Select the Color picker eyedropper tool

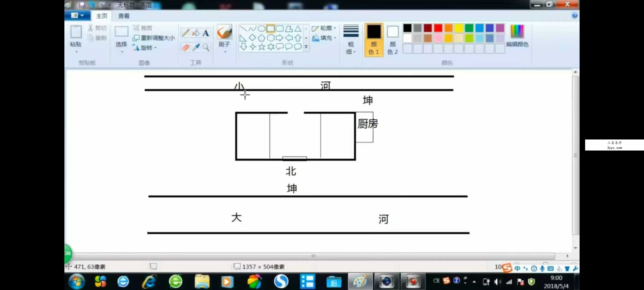tap(196, 47)
